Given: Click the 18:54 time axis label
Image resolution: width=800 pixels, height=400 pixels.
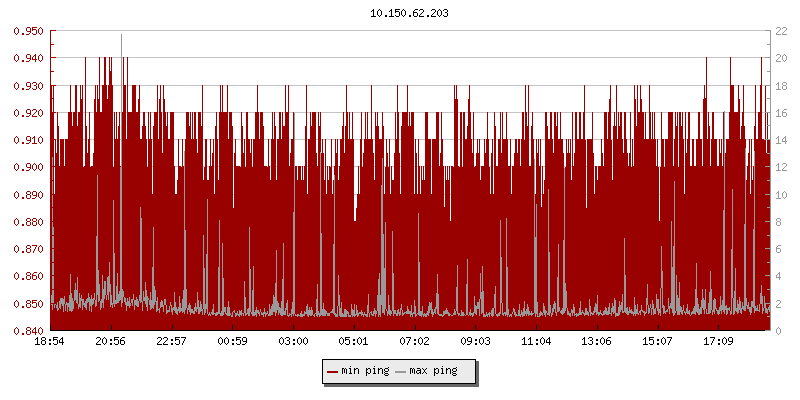Looking at the screenshot, I should 50,342.
